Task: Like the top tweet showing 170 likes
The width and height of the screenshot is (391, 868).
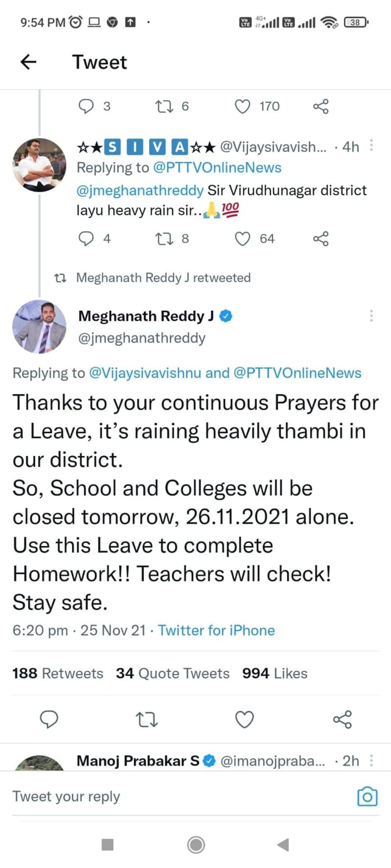Action: (243, 106)
